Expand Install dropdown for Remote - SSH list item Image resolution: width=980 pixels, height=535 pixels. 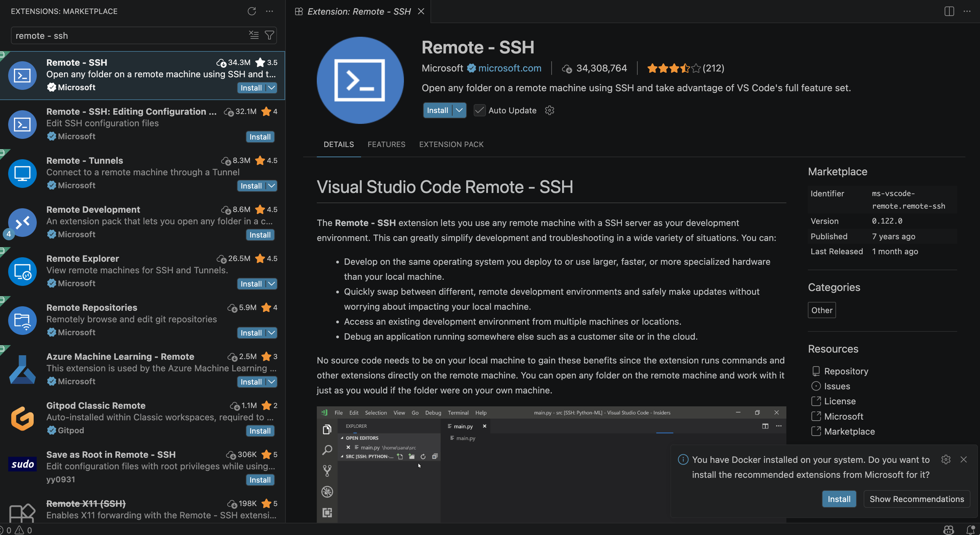click(271, 87)
